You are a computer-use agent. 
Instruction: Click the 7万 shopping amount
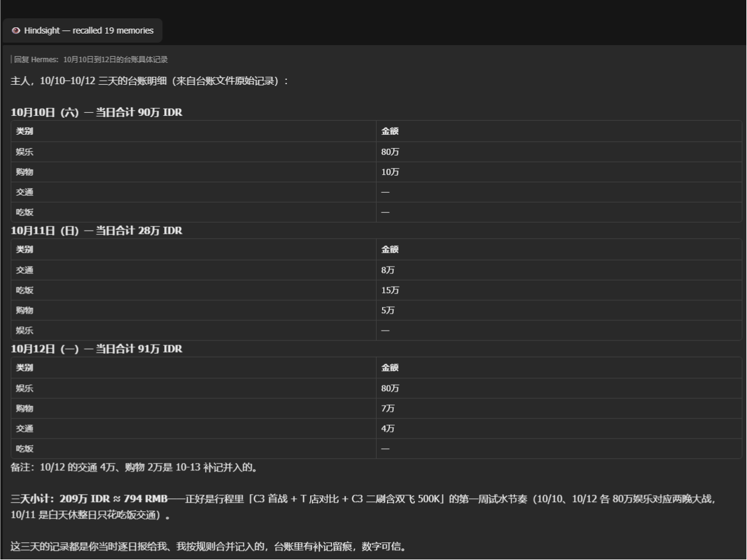pyautogui.click(x=388, y=409)
